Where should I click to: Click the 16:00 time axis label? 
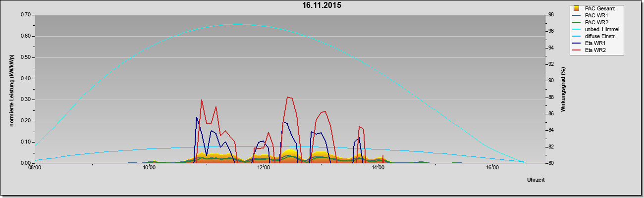click(492, 168)
